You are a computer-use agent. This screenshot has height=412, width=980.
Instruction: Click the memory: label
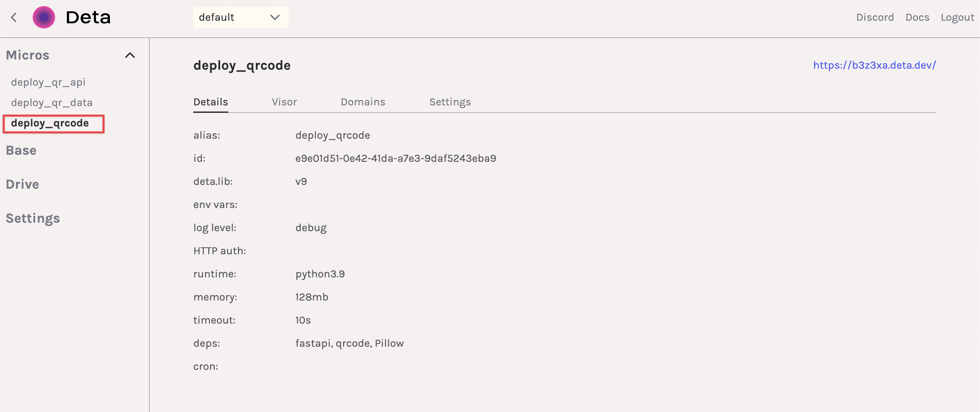tap(215, 297)
